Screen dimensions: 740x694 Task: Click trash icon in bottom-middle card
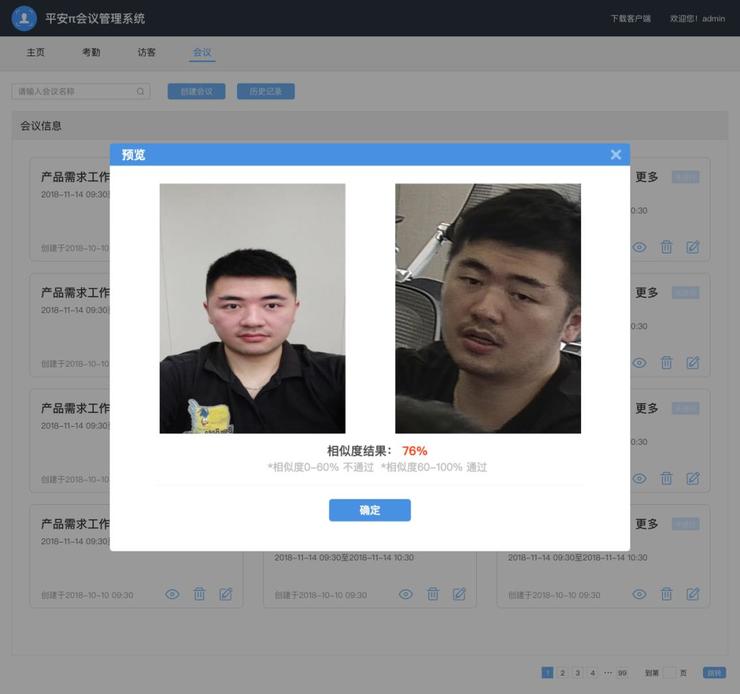pos(432,594)
